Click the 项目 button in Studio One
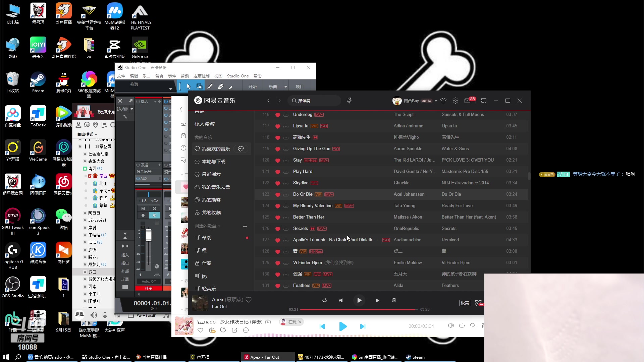 coord(300,86)
